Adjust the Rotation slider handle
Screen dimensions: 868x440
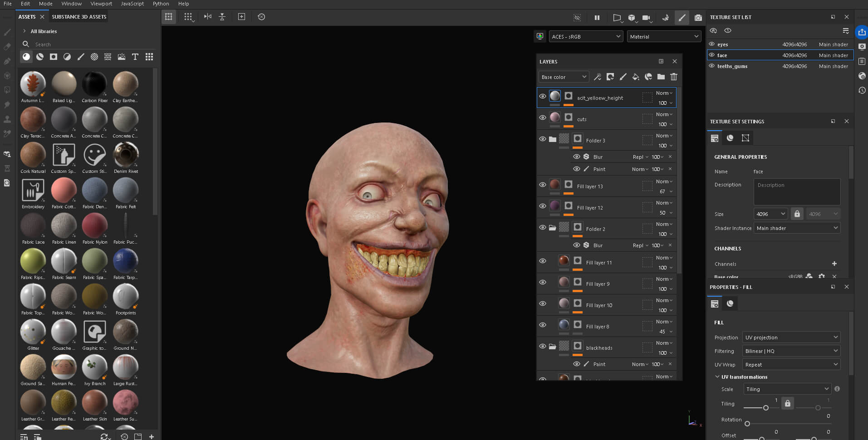point(747,424)
